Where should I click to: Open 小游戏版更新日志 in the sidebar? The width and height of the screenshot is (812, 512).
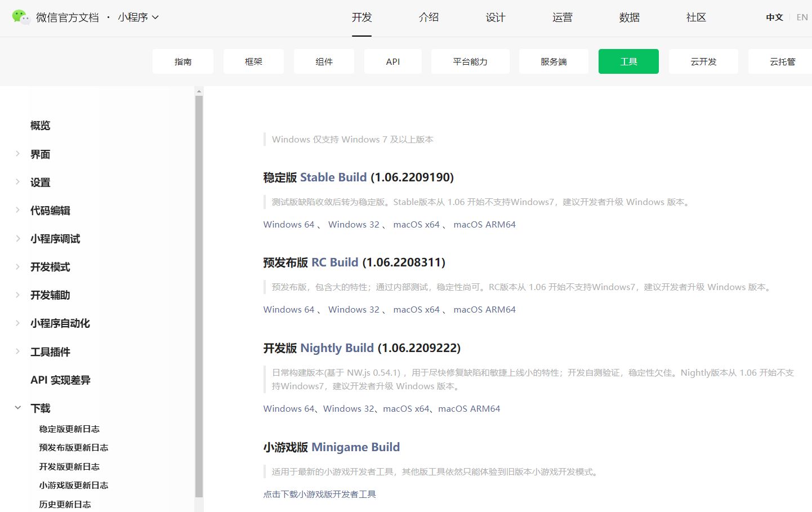pyautogui.click(x=74, y=485)
